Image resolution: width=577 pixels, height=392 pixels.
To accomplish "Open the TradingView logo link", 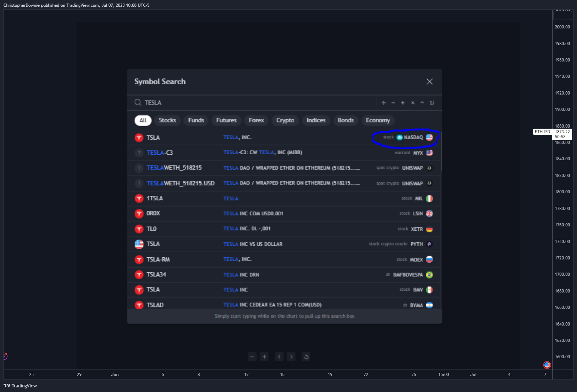I will pos(20,386).
